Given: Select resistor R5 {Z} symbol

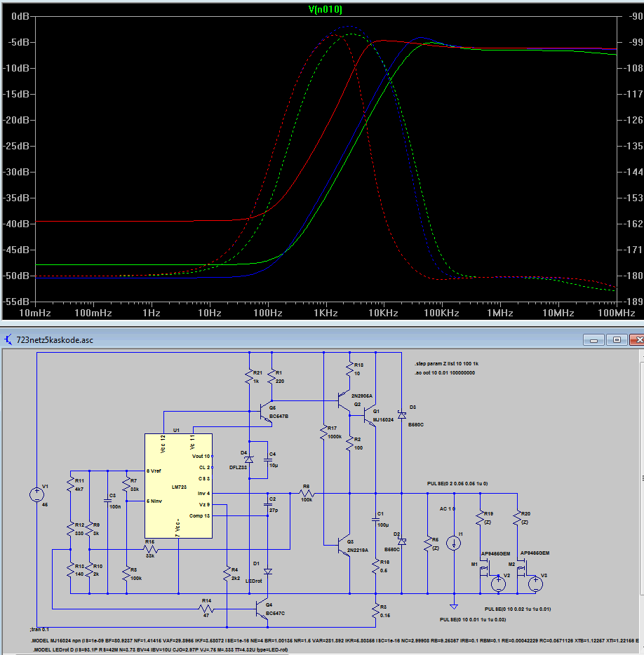Looking at the screenshot, I should 427,544.
